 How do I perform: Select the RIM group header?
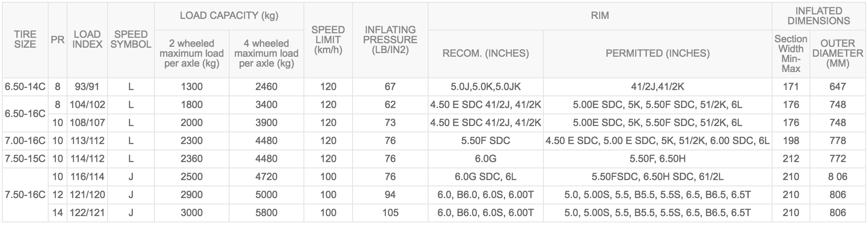[600, 16]
